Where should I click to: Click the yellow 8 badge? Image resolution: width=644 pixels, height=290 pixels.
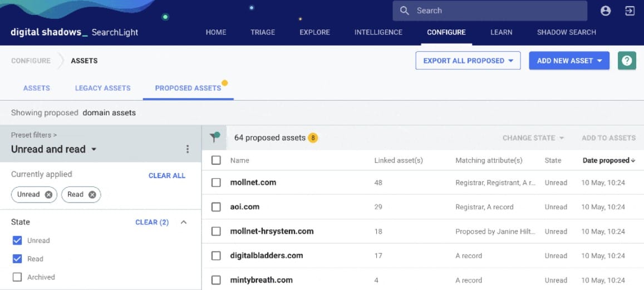[313, 138]
